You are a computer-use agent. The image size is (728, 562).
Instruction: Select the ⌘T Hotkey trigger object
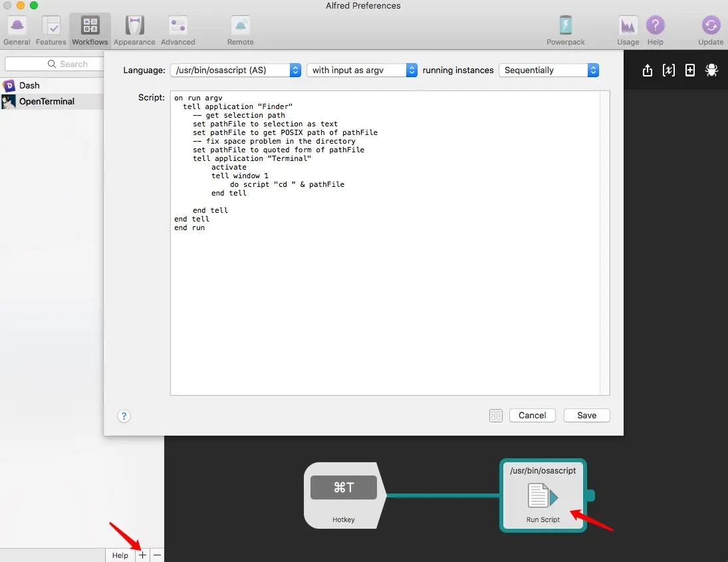[344, 495]
